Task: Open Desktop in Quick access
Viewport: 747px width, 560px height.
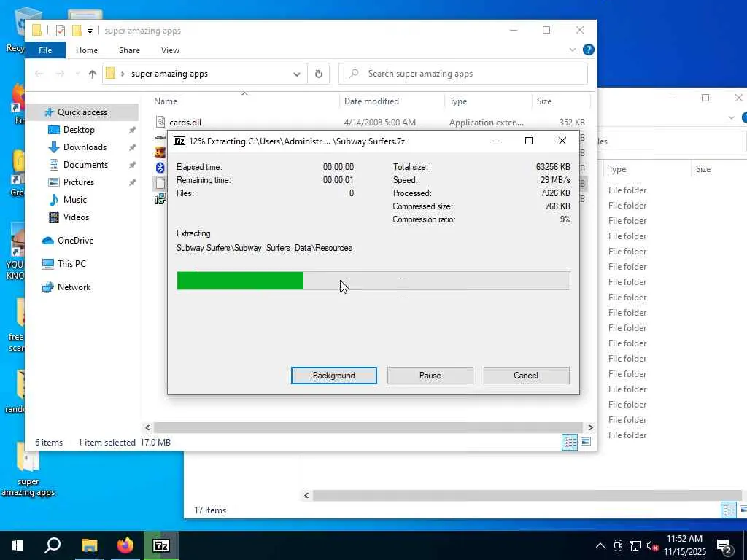Action: click(x=79, y=130)
